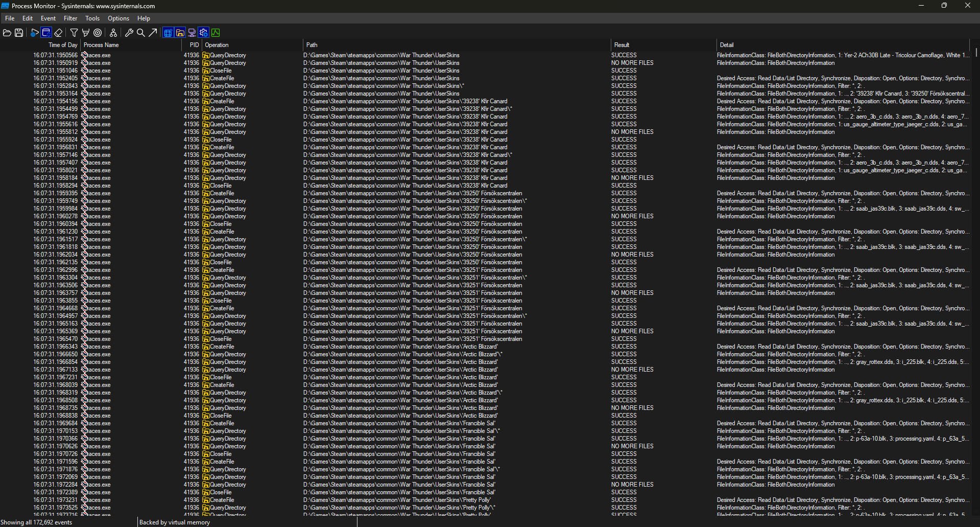The image size is (980, 527).
Task: Click aces.exe icon in 16:07:31.1970726 row
Action: (x=85, y=454)
